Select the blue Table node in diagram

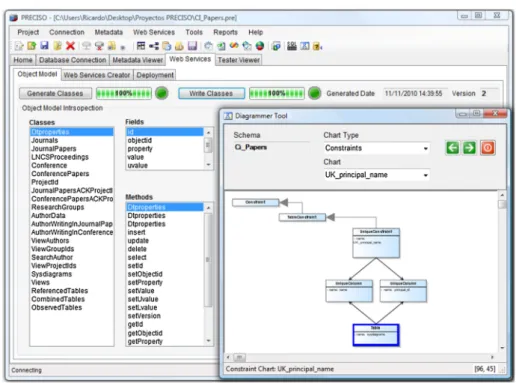tap(376, 335)
